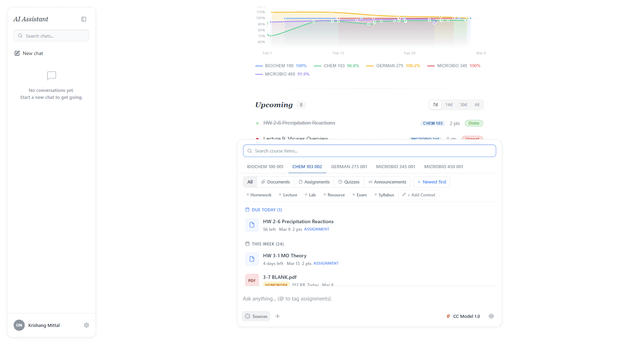644x344 pixels.
Task: Open the Newest first sort dropdown
Action: click(432, 182)
